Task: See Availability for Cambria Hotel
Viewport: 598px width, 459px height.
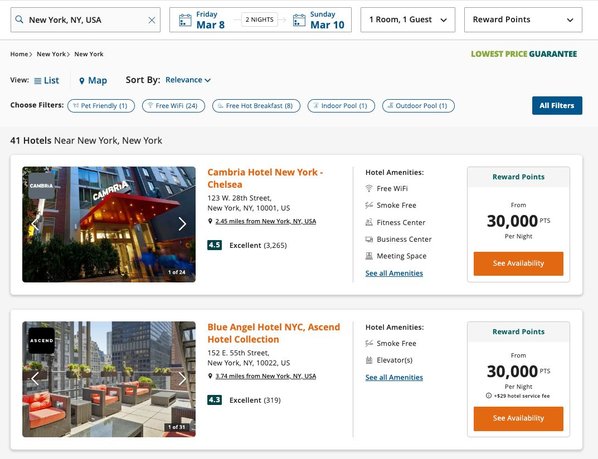Action: click(518, 263)
